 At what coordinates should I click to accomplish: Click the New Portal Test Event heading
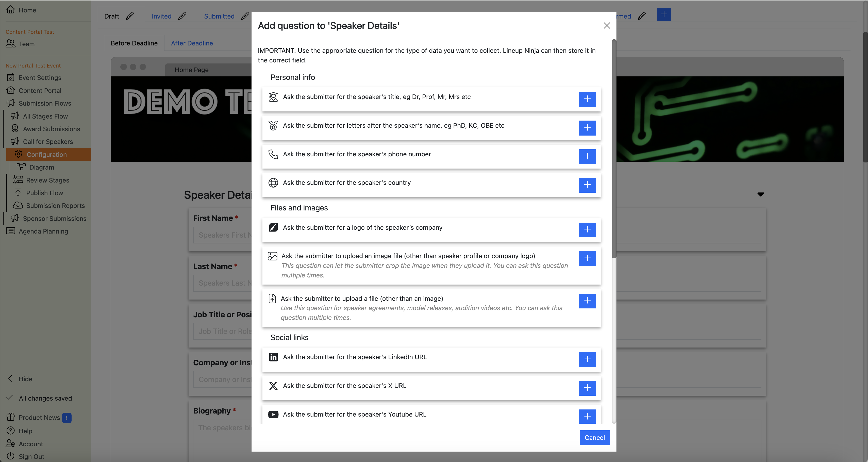[33, 65]
